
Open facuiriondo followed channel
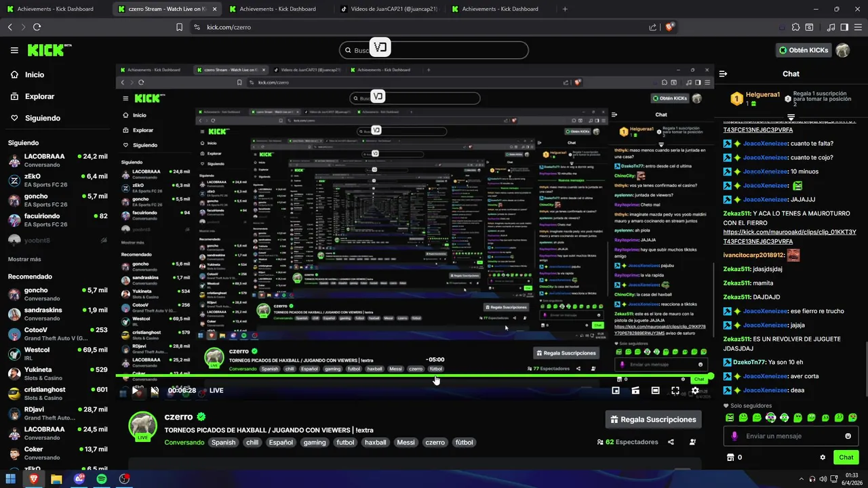tap(58, 220)
